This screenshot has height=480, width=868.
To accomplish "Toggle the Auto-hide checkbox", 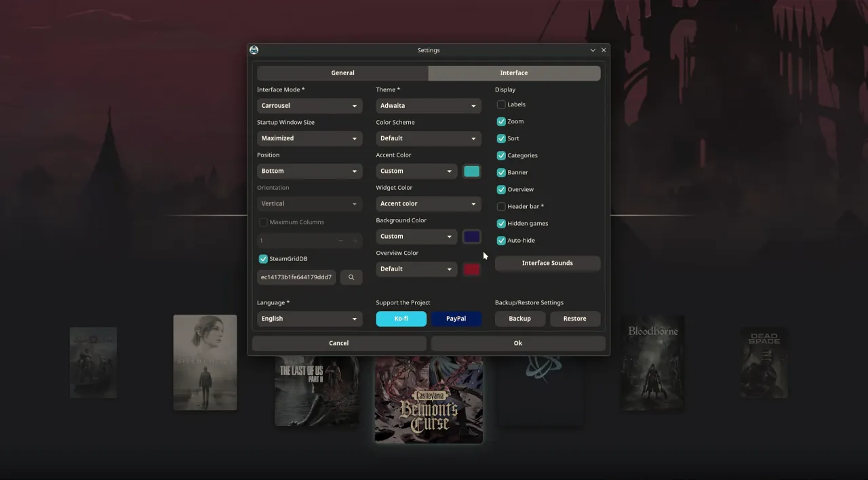I will point(501,240).
